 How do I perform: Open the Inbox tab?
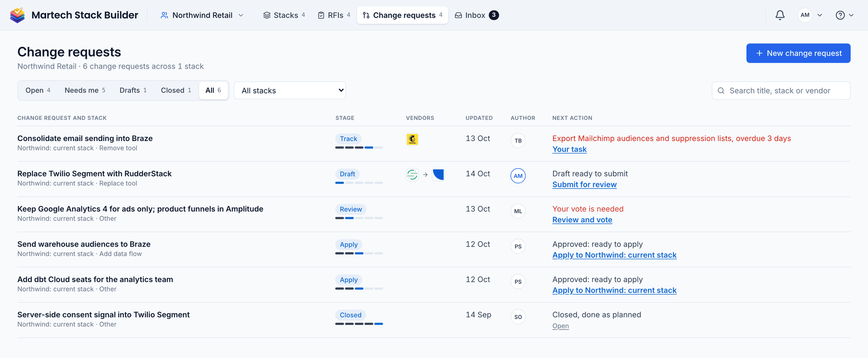click(x=476, y=15)
